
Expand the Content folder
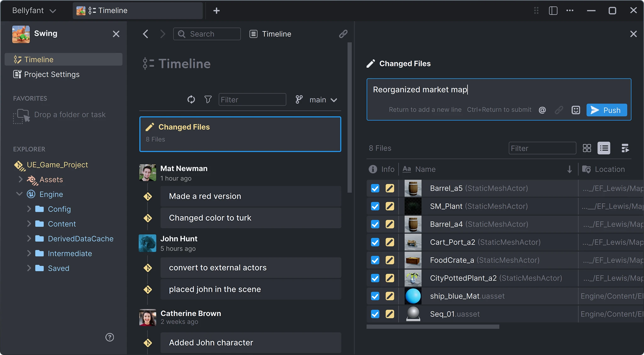coord(29,223)
